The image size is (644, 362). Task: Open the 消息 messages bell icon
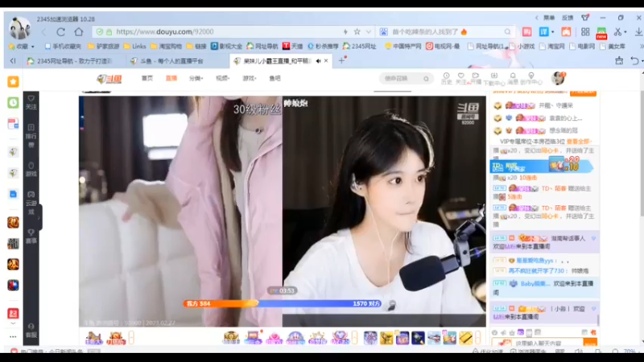click(x=513, y=78)
